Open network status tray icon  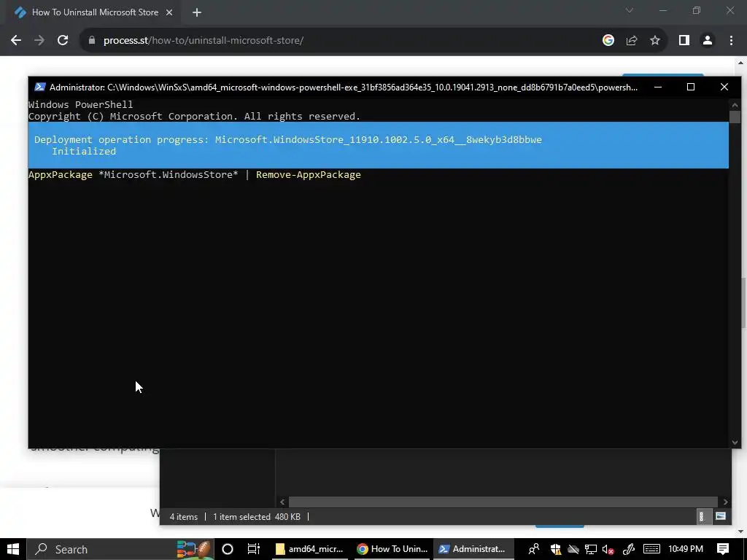(x=591, y=549)
